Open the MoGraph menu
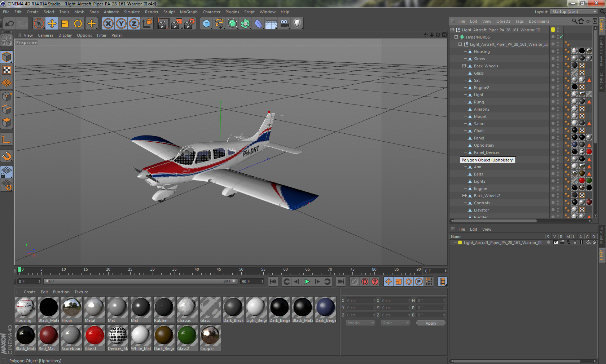606x364 pixels. (x=189, y=12)
